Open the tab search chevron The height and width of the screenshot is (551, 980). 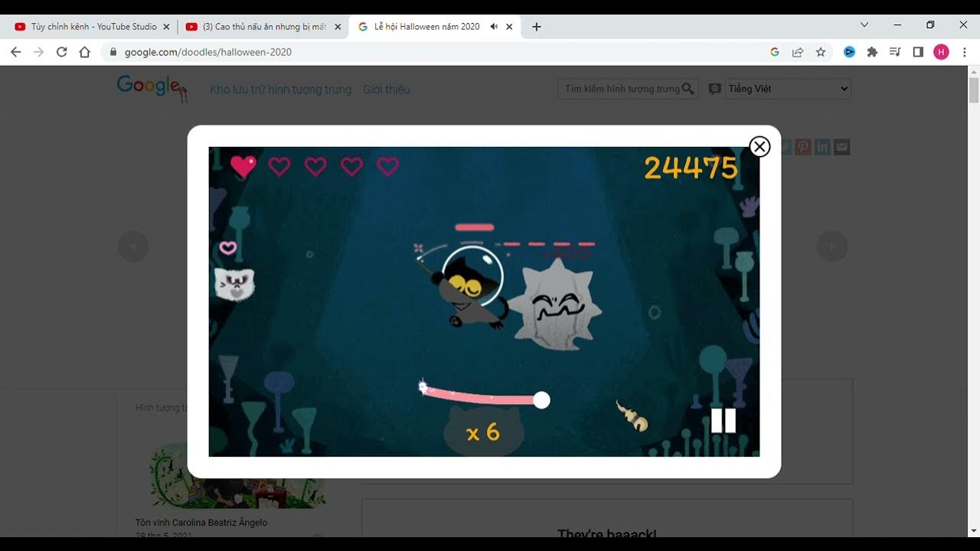click(x=864, y=25)
